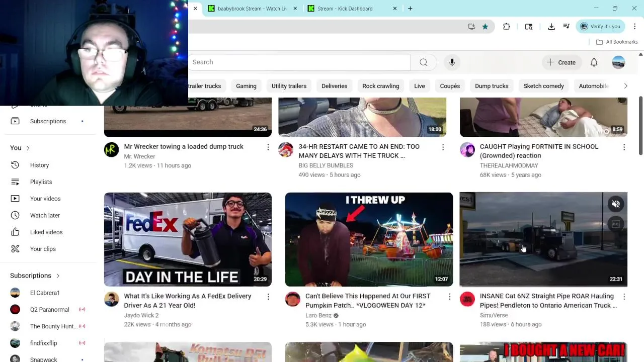Open media controls icon in Chrome toolbar
The image size is (644, 362).
567,27
